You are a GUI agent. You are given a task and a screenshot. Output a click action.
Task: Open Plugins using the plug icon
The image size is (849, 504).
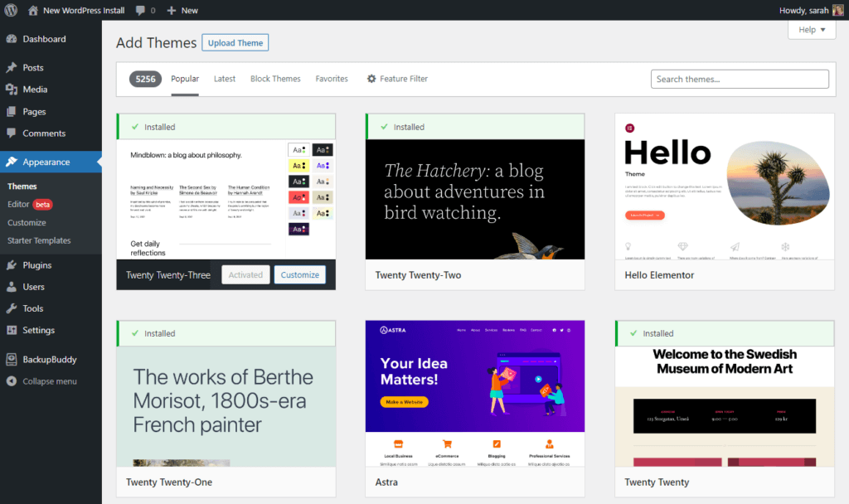click(x=12, y=265)
